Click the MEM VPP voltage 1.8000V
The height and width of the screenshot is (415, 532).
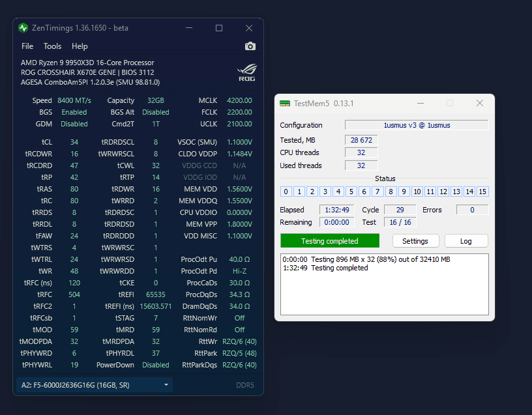[239, 224]
